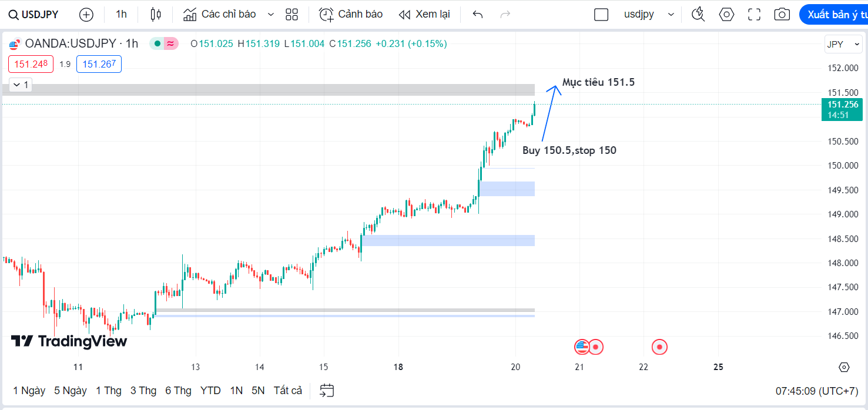The image size is (868, 410).
Task: Click the Xuất bản ý tưởng button
Action: 836,15
